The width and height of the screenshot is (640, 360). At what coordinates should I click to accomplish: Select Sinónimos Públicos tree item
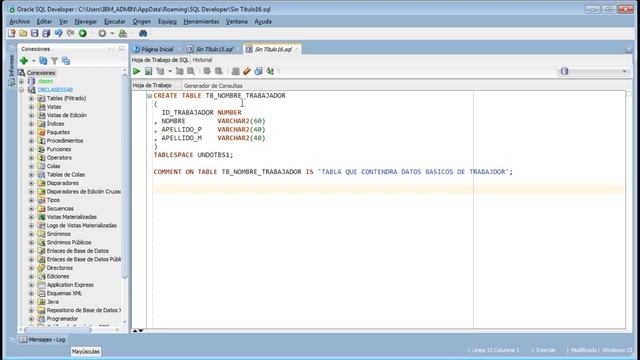click(x=69, y=242)
